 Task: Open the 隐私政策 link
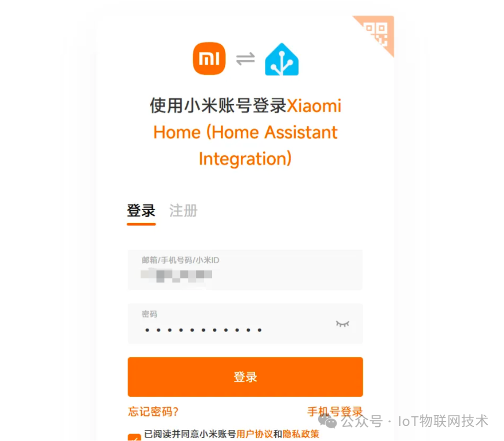point(301,434)
